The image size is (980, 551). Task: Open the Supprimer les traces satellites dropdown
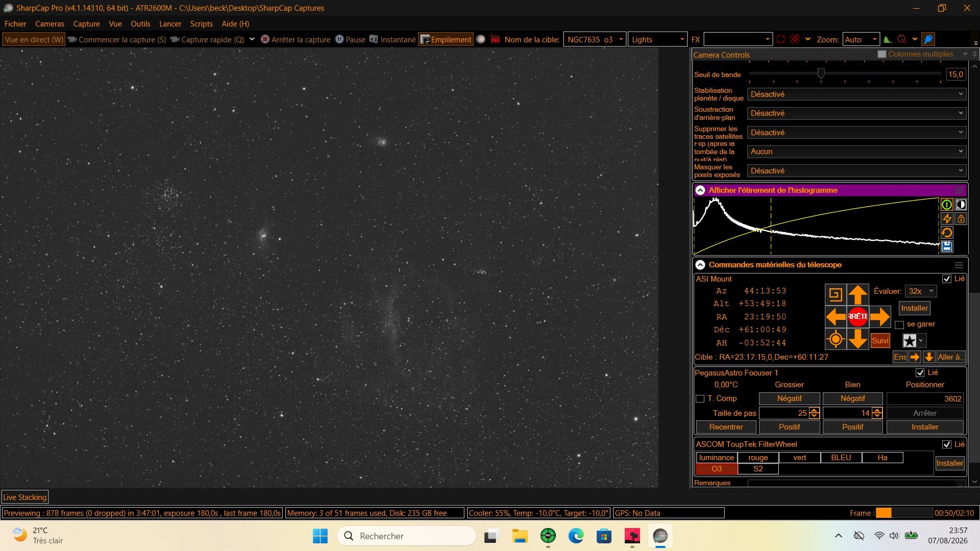pyautogui.click(x=856, y=133)
